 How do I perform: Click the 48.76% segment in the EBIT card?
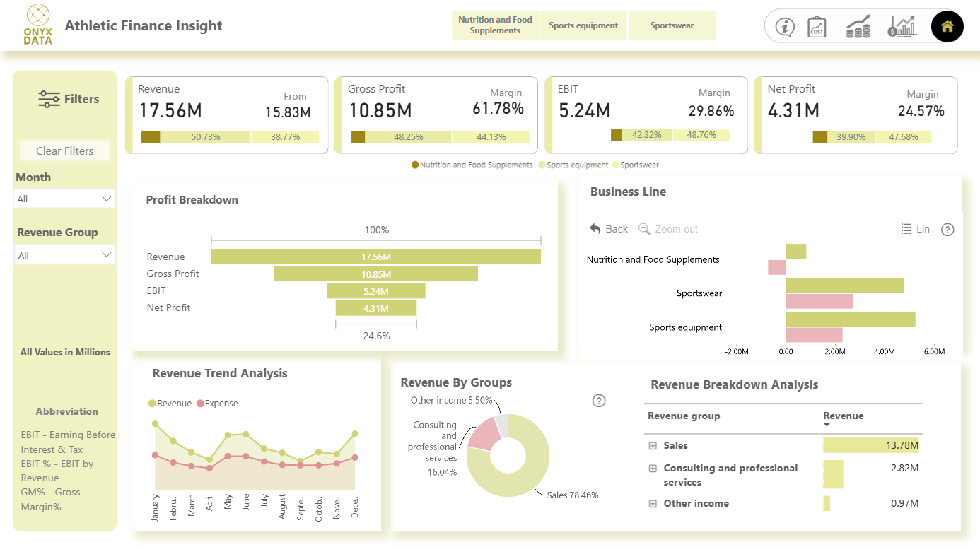pos(701,135)
